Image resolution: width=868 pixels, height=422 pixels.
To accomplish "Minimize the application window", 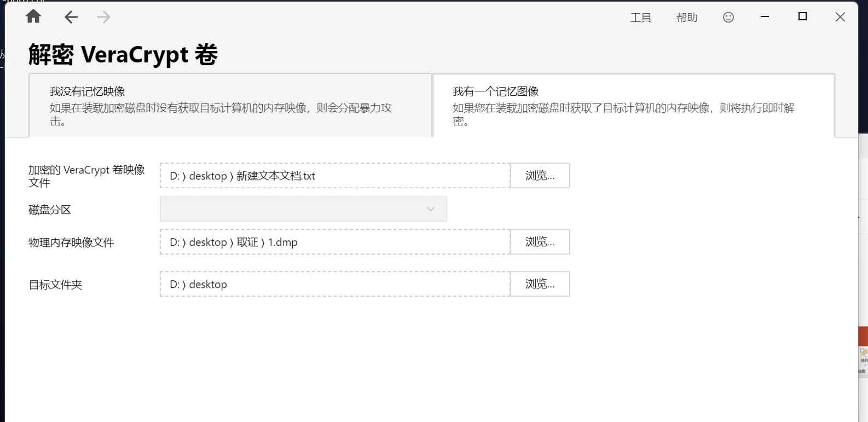I will (765, 17).
